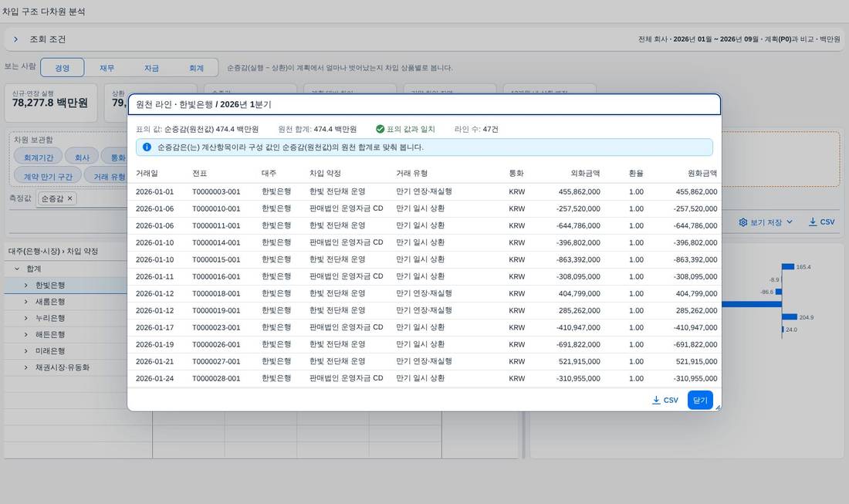Switch to the 재무 viewer tab
Image resolution: width=849 pixels, height=504 pixels.
(x=107, y=68)
